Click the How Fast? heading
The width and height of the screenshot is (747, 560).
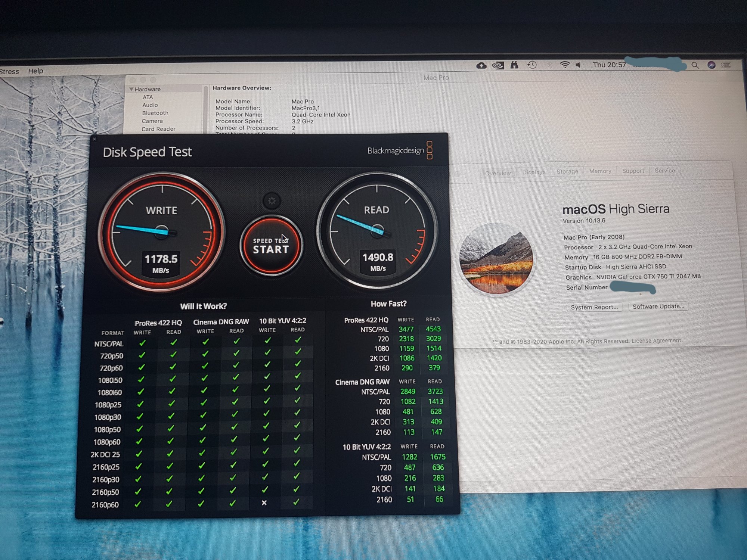click(x=388, y=304)
